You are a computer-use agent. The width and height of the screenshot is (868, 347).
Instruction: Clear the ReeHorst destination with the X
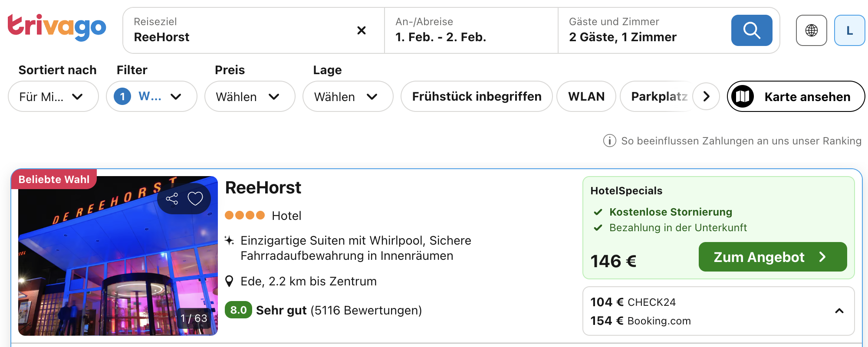click(361, 30)
